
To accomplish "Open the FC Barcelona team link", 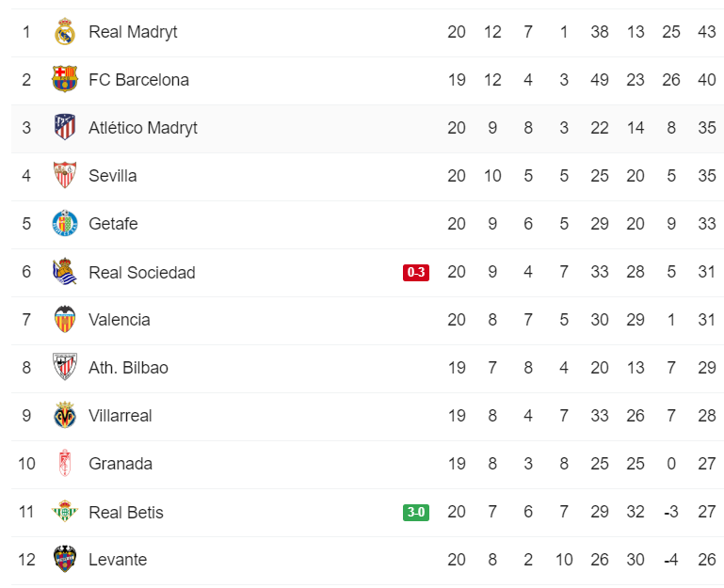I will pos(138,80).
